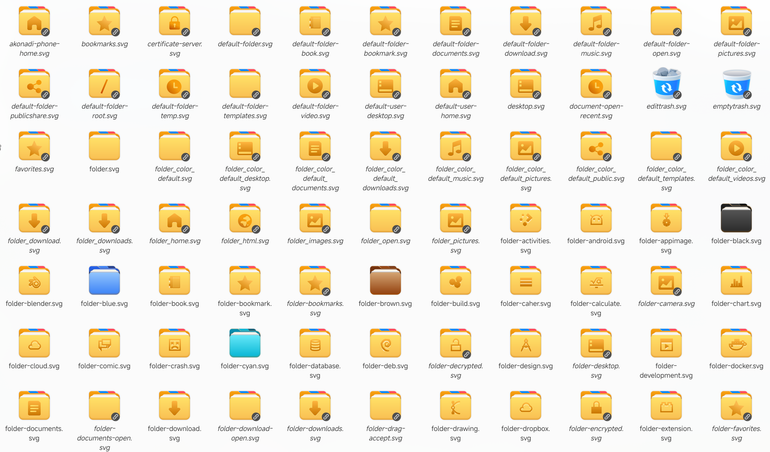Image resolution: width=770 pixels, height=452 pixels.
Task: Click the 'default-user-home.svg' label
Action: click(x=455, y=111)
